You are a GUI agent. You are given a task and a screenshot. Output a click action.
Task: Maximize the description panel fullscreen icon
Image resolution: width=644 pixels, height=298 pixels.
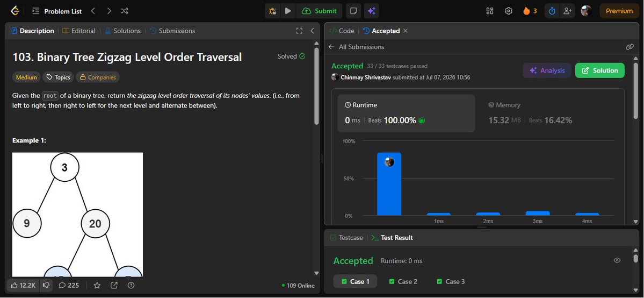pos(299,31)
